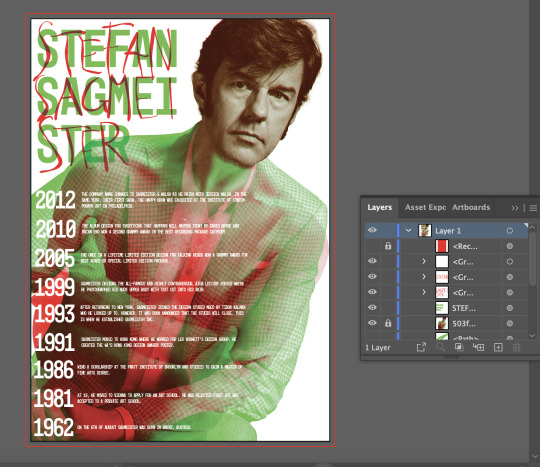Click target circle of middle <Gr...> group
Screen dimensions: 540x467
point(510,277)
